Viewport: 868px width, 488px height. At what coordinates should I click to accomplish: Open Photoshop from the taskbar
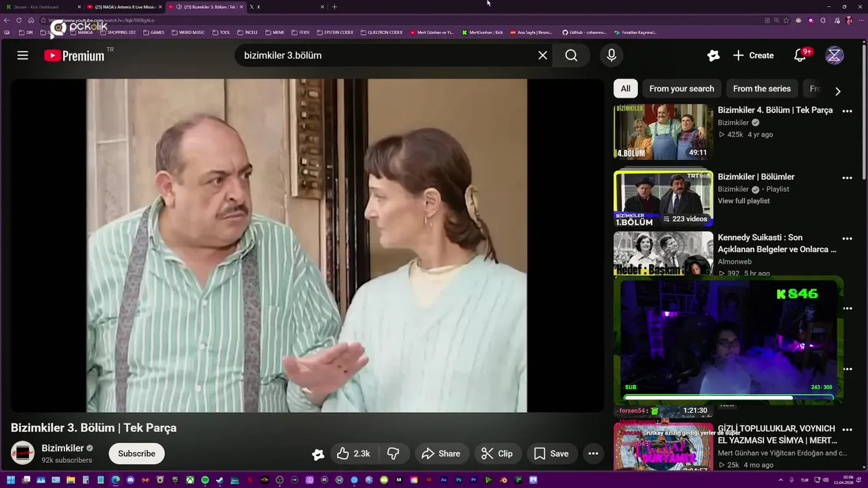pos(458,480)
